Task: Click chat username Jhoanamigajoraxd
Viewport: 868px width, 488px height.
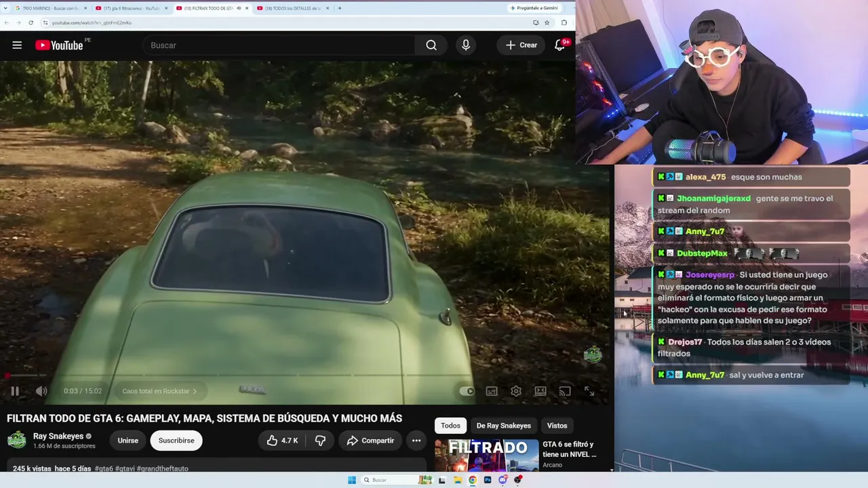Action: [x=713, y=199]
